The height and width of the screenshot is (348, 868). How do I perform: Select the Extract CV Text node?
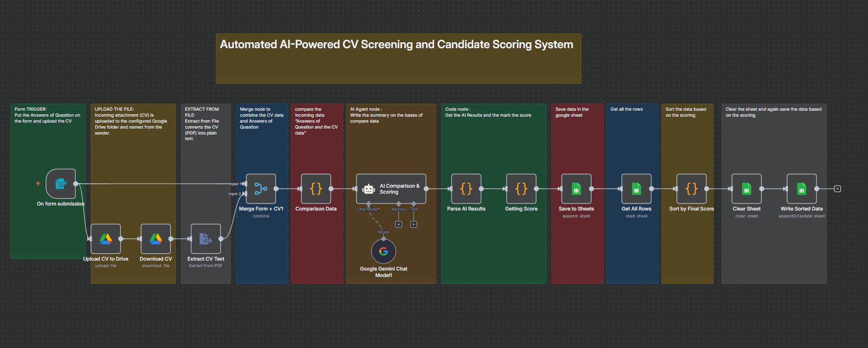click(x=206, y=239)
